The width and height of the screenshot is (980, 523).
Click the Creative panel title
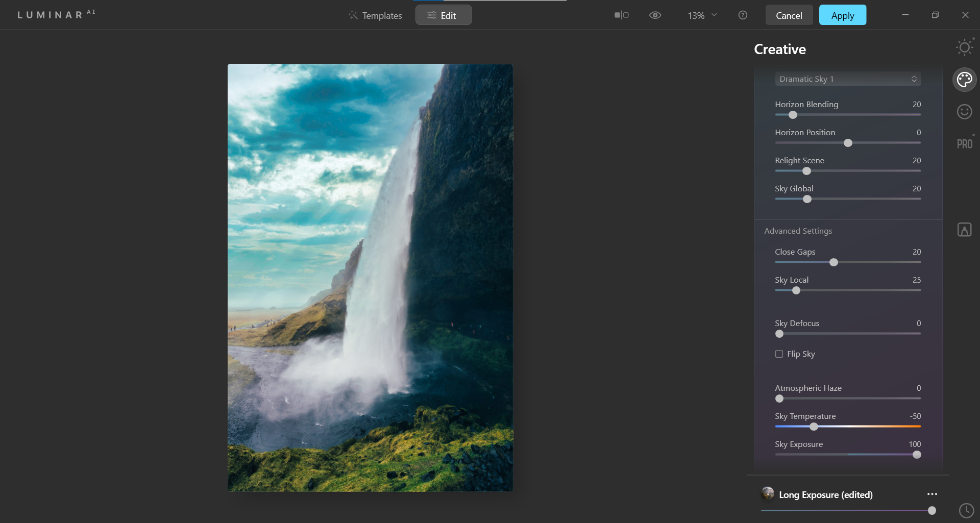point(780,49)
